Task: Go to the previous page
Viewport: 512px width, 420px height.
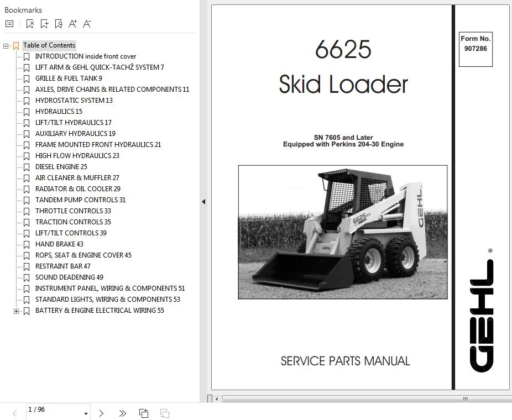Action: click(x=15, y=413)
